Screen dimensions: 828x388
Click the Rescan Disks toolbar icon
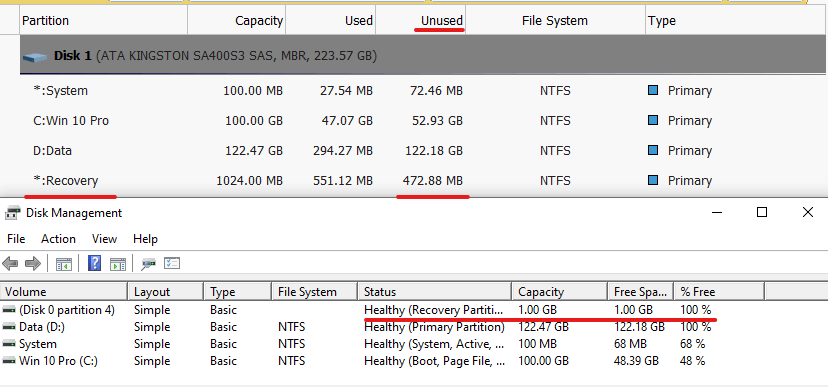tap(148, 263)
